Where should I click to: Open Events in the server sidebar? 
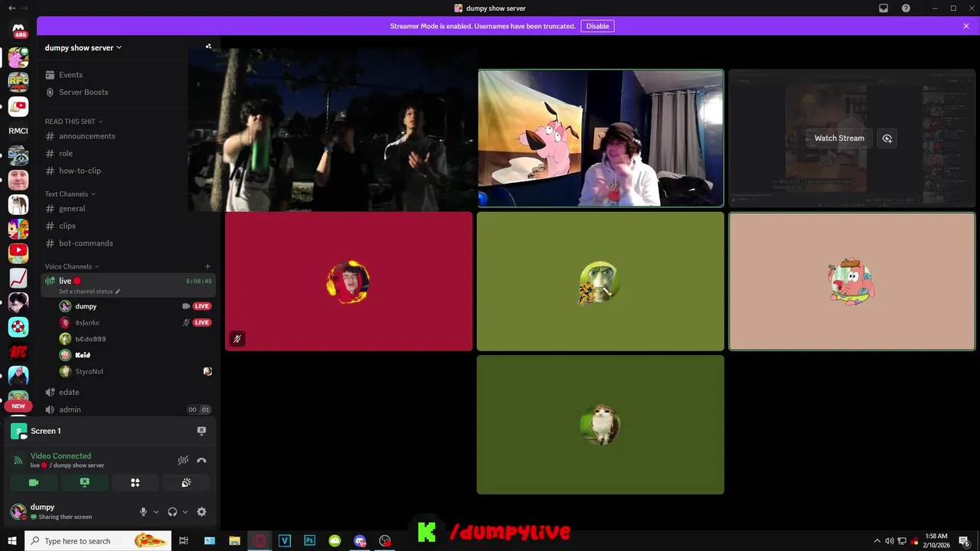(x=70, y=75)
